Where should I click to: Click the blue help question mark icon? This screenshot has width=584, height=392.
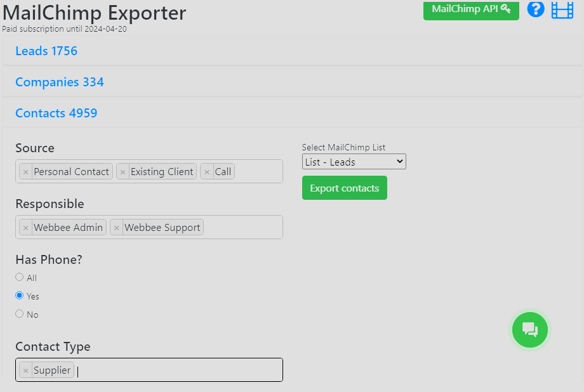536,10
